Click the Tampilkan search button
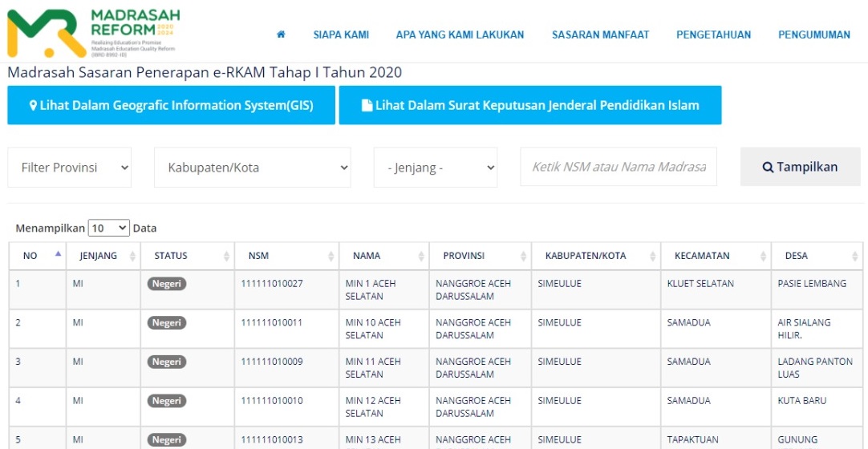The height and width of the screenshot is (449, 868). tap(801, 167)
